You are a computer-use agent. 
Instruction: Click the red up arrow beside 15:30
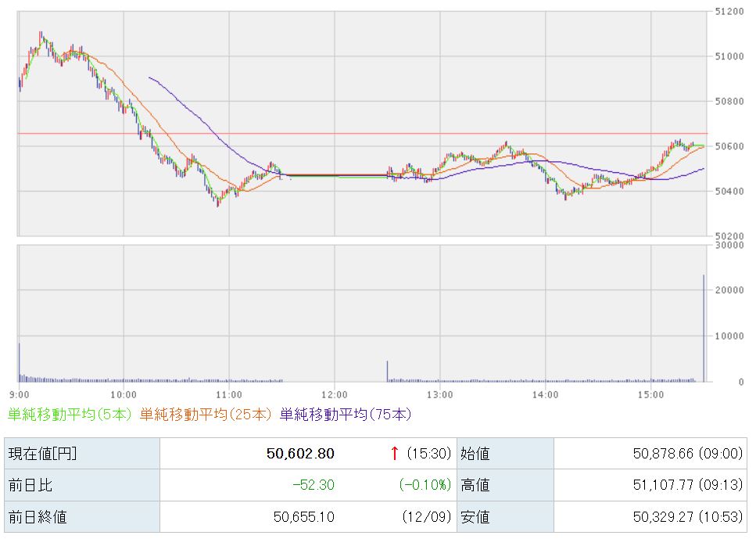coord(395,453)
